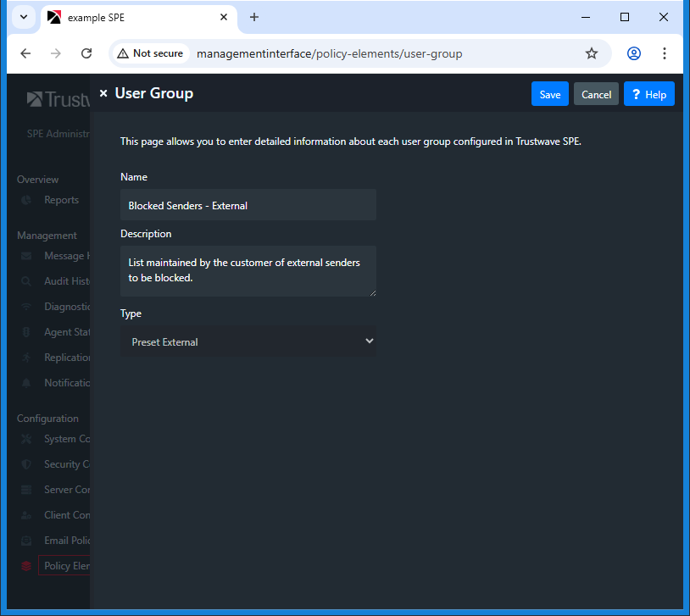Cancel editing the user group

[596, 94]
